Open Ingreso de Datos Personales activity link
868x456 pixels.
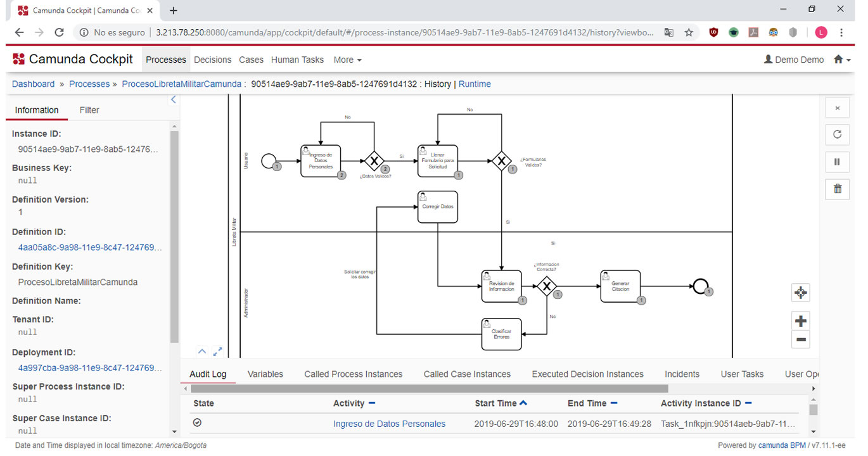389,424
